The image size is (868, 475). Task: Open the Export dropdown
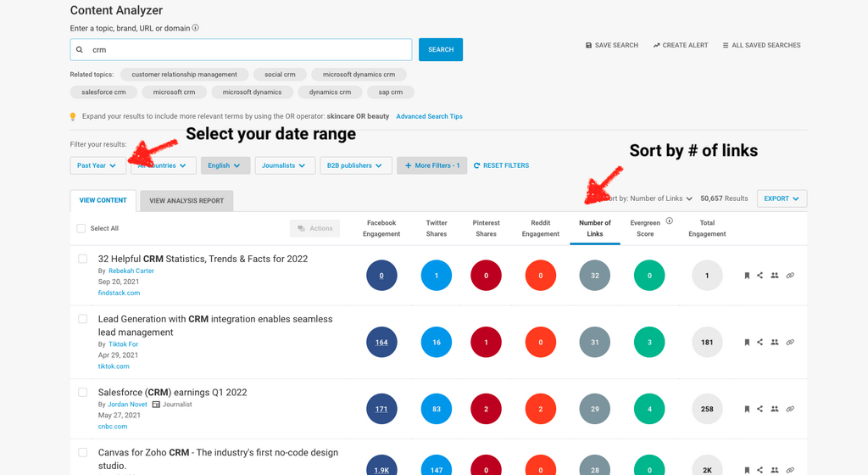click(781, 198)
